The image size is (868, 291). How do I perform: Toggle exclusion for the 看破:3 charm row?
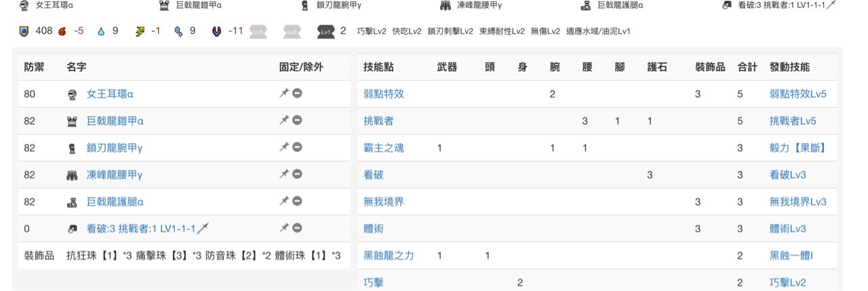point(297,229)
